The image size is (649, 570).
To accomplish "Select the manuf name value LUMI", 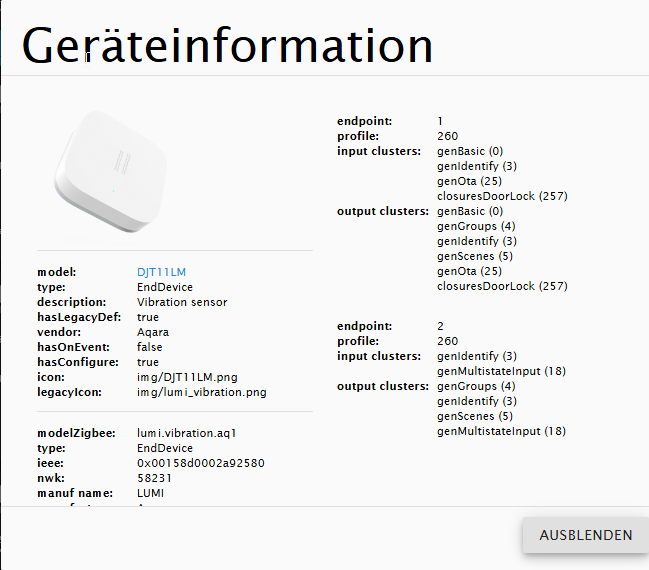I will (152, 493).
